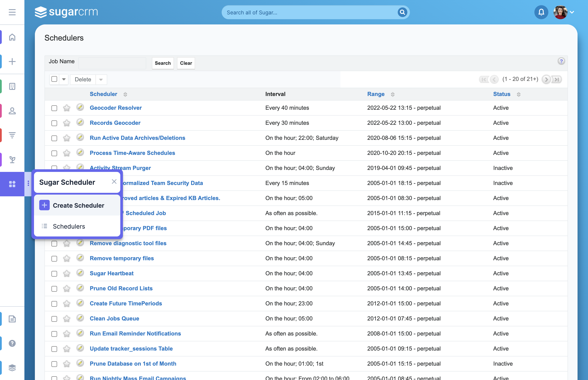Select Schedulers in the popup menu
The height and width of the screenshot is (380, 588).
tap(77, 226)
